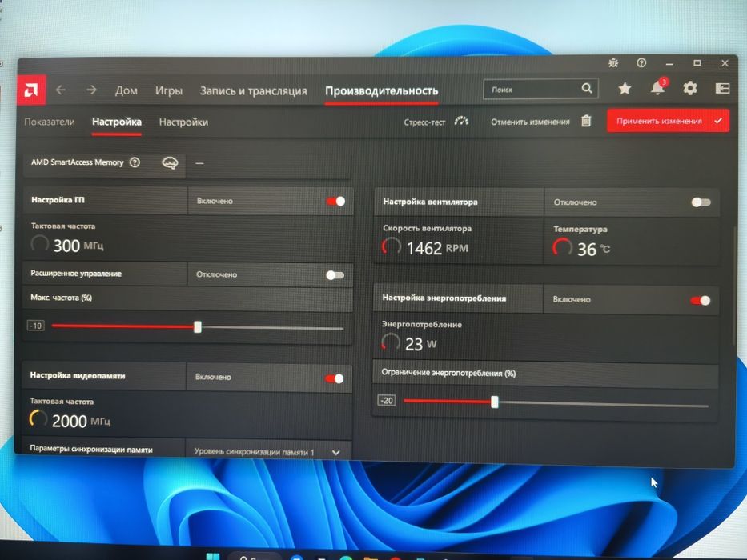The height and width of the screenshot is (560, 747).
Task: Click the trash icon to discard changes
Action: [x=586, y=121]
